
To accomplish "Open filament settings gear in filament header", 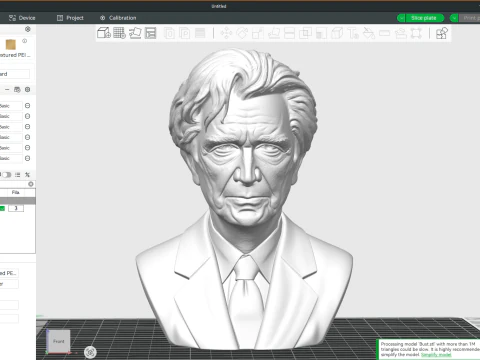I will (28, 89).
